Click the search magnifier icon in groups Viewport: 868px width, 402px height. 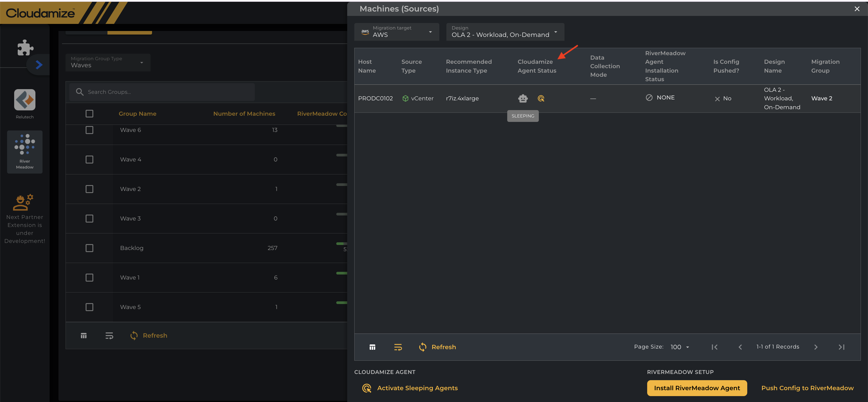(x=79, y=92)
